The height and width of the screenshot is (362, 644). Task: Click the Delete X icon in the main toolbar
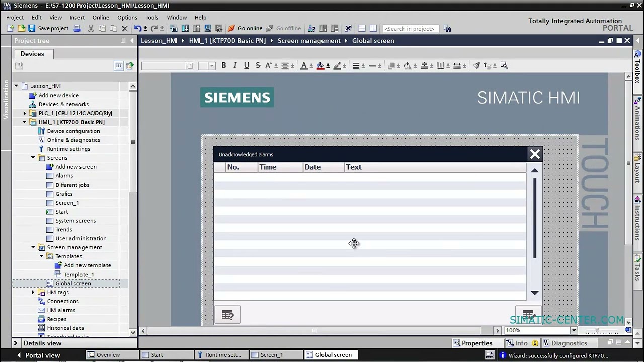[x=125, y=29]
